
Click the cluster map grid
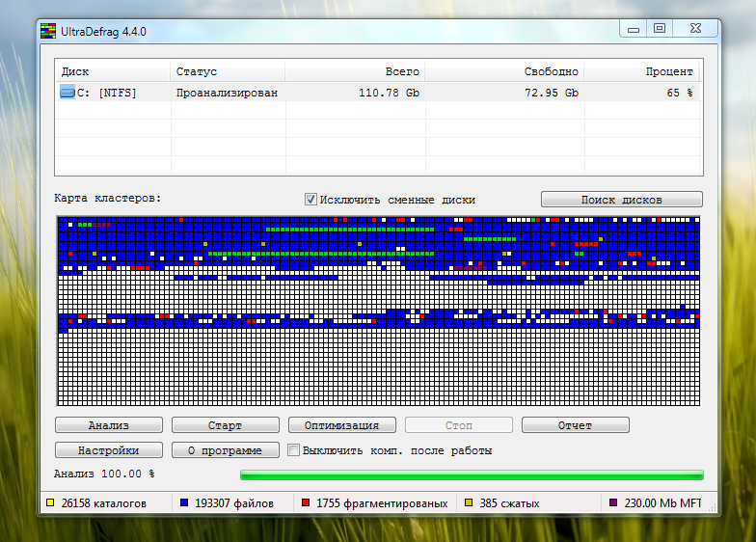pos(378,311)
